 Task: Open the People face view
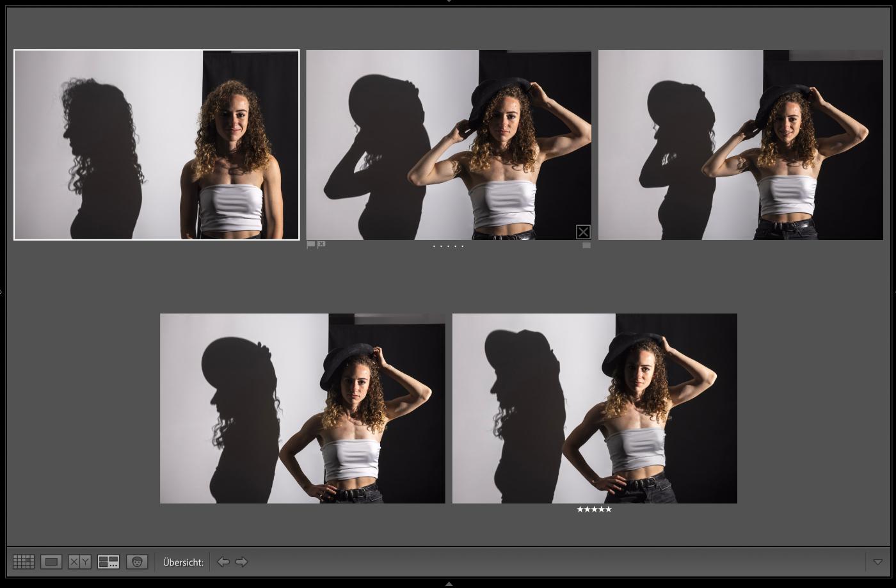pos(137,562)
